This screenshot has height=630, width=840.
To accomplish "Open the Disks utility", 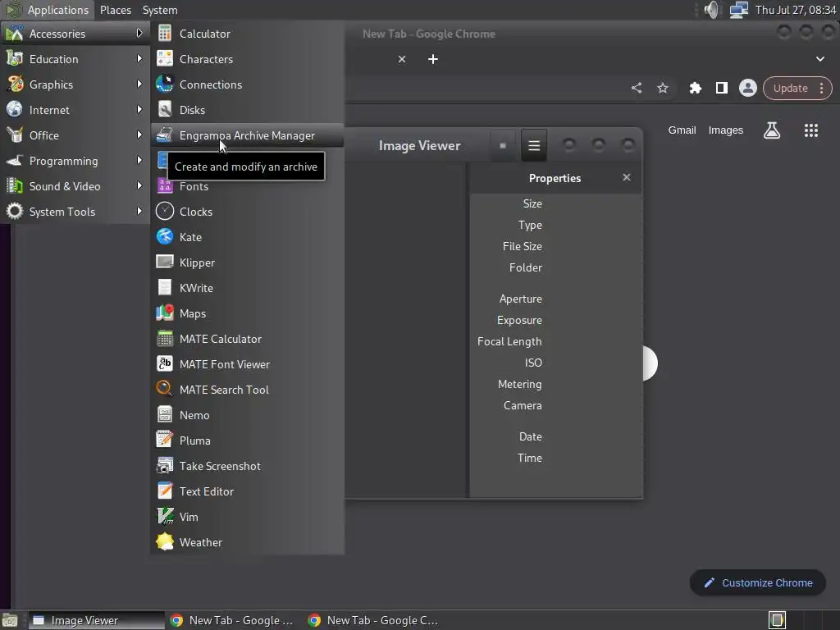I will pyautogui.click(x=247, y=110).
